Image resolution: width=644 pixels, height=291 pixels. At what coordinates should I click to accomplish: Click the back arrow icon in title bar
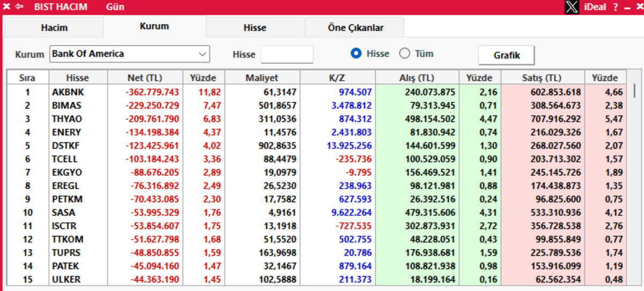click(x=19, y=7)
